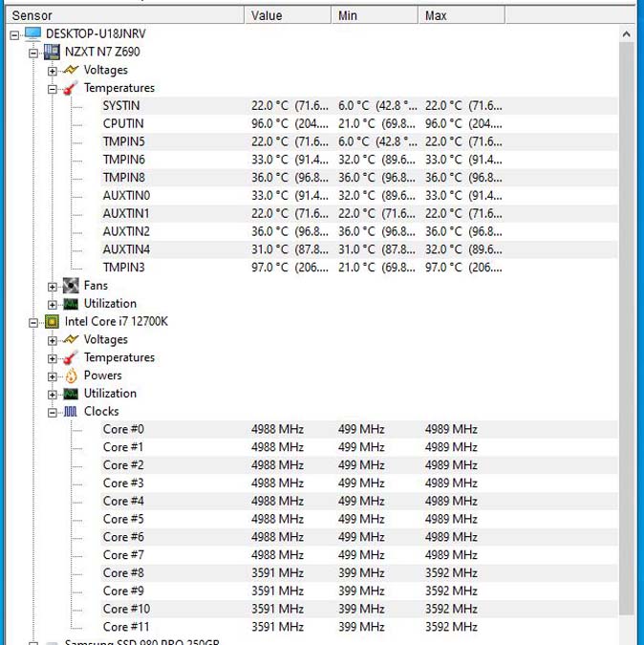Click the Min column header
This screenshot has height=645, width=644.
click(376, 15)
